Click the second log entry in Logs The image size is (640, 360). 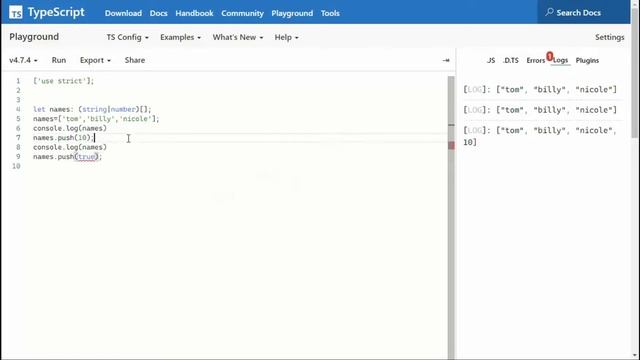pos(540,110)
